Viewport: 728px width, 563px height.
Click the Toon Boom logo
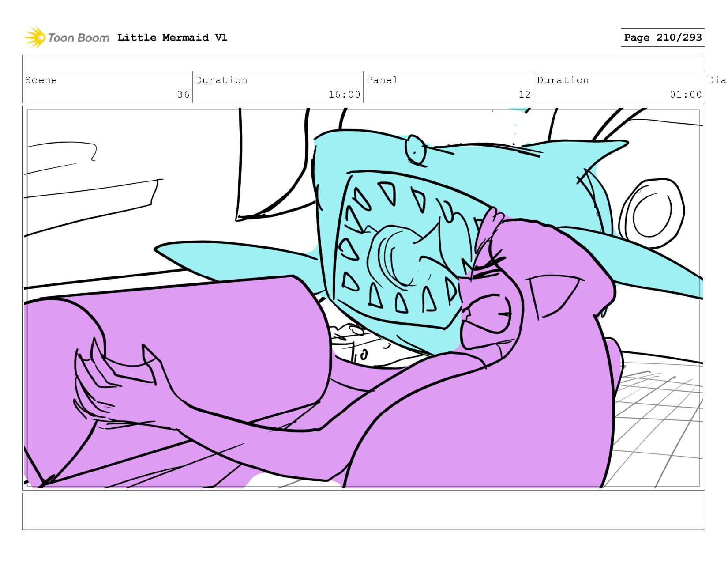click(x=66, y=38)
